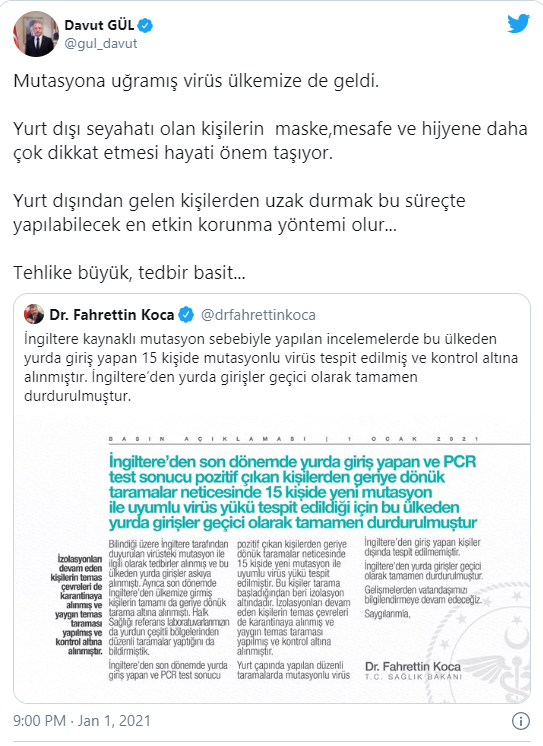
Task: Open the @gul_davut handle link
Action: click(100, 44)
